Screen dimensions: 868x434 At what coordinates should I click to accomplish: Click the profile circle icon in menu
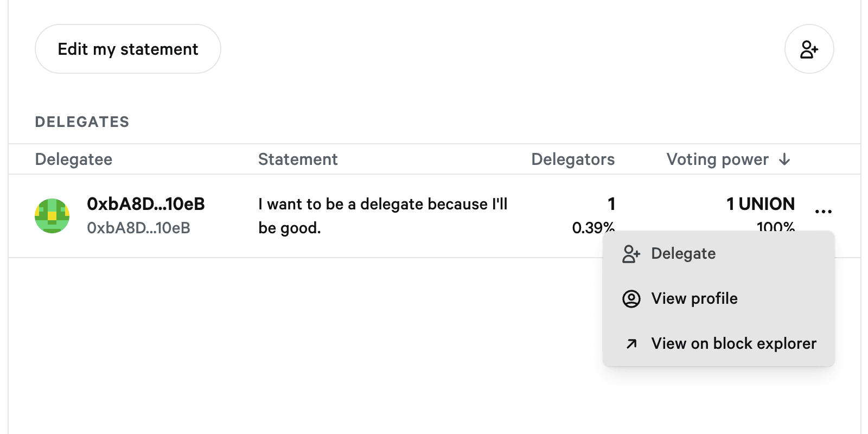[631, 299]
